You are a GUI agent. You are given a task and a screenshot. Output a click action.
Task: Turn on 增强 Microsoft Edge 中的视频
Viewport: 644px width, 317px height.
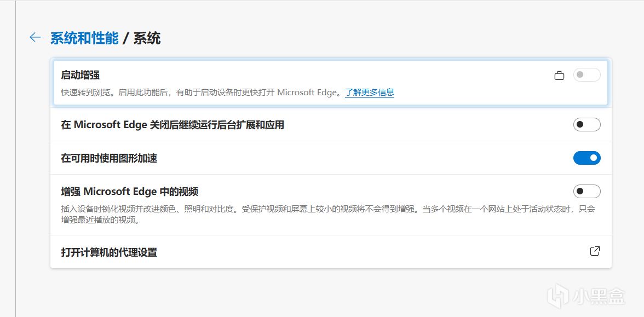[587, 192]
